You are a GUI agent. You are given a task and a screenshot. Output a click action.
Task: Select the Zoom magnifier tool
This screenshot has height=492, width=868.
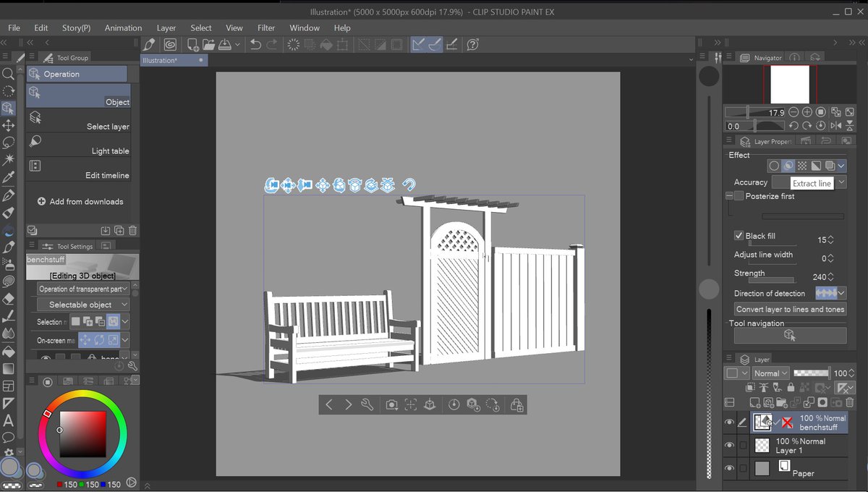(x=8, y=74)
